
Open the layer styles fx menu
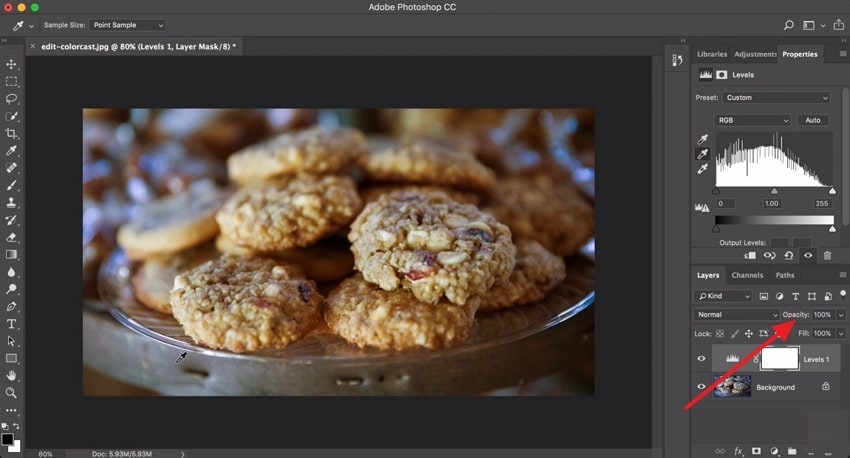[738, 451]
